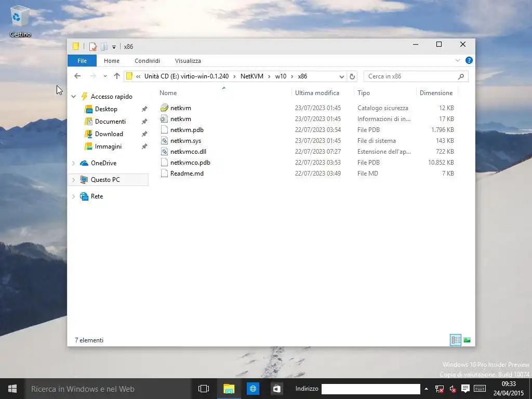
Task: Click the File di sistema type cell
Action: coord(376,141)
